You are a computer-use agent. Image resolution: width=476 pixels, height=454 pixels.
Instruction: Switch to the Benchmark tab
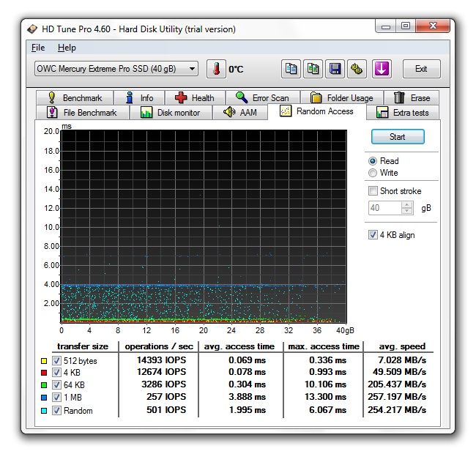[75, 97]
